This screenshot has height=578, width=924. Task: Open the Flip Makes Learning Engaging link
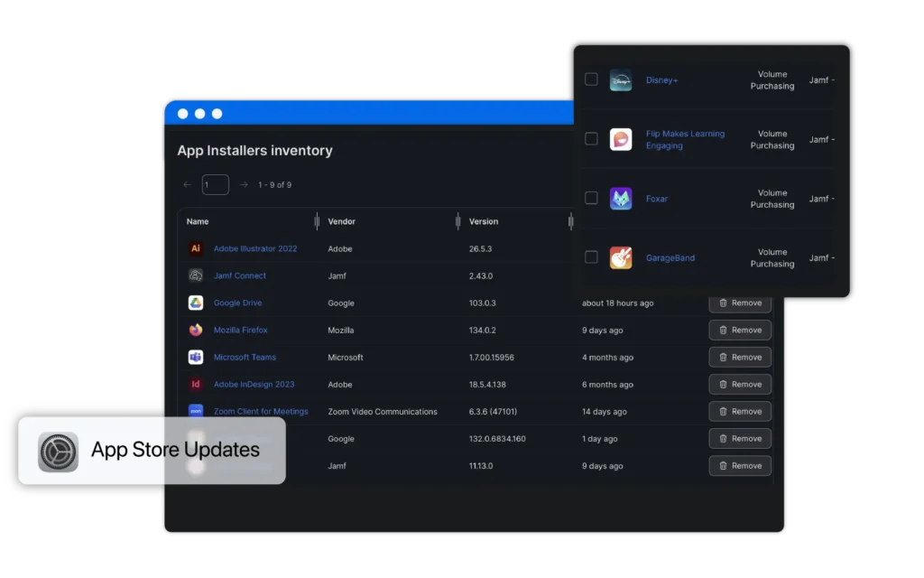(686, 140)
